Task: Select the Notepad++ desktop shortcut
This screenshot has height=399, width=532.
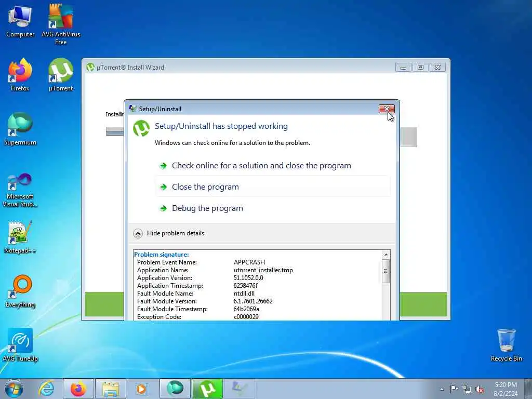Action: click(x=20, y=237)
